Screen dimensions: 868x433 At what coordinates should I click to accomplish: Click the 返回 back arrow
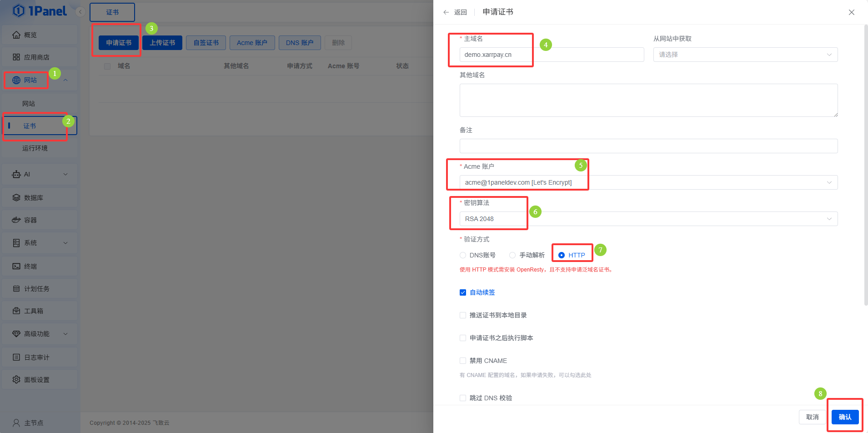(447, 12)
